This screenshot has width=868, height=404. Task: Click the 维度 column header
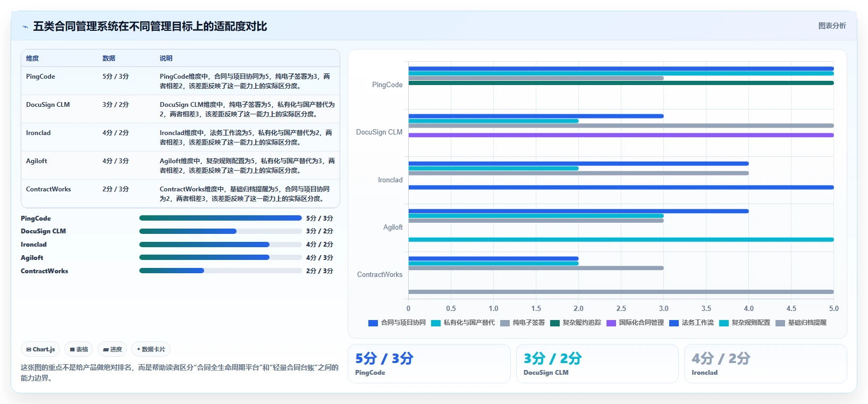click(x=32, y=58)
